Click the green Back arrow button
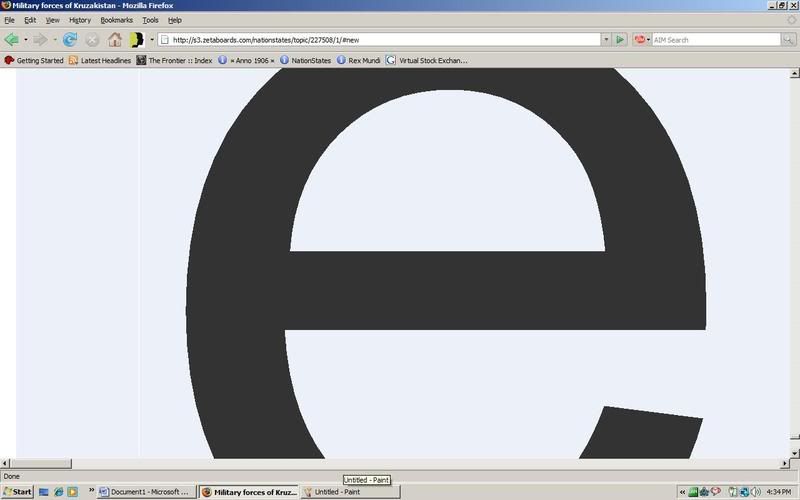 pos(12,40)
